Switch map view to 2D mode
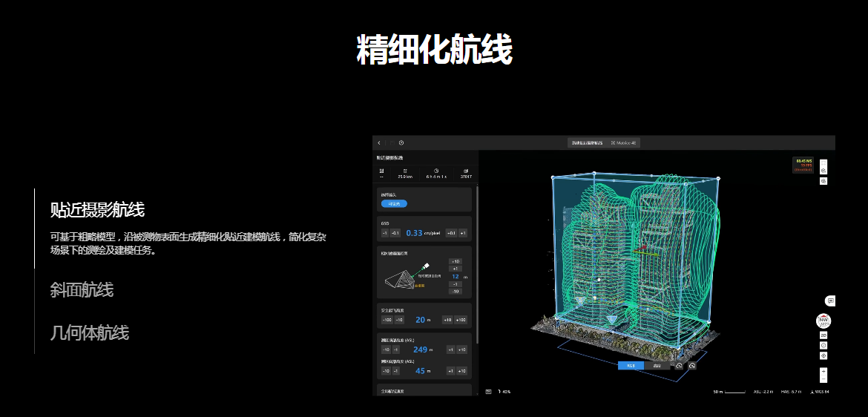868x417 pixels. coord(823,335)
